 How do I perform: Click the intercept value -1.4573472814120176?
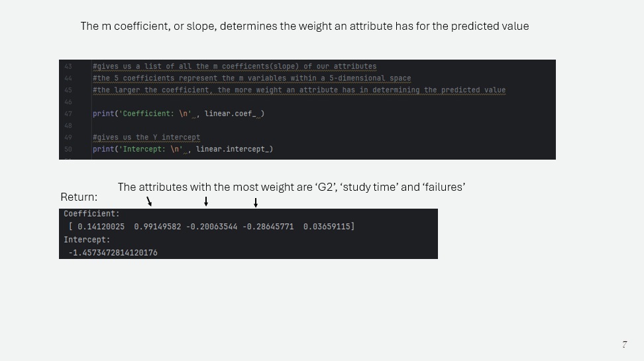point(113,252)
